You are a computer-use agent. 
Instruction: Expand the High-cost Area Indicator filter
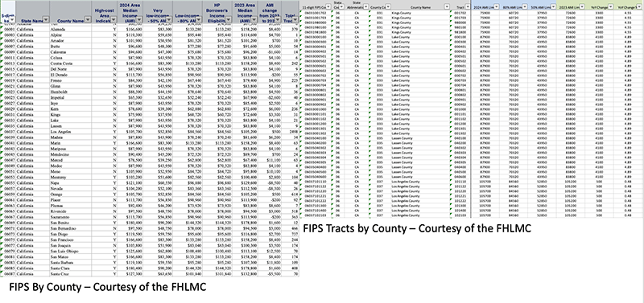coord(114,19)
